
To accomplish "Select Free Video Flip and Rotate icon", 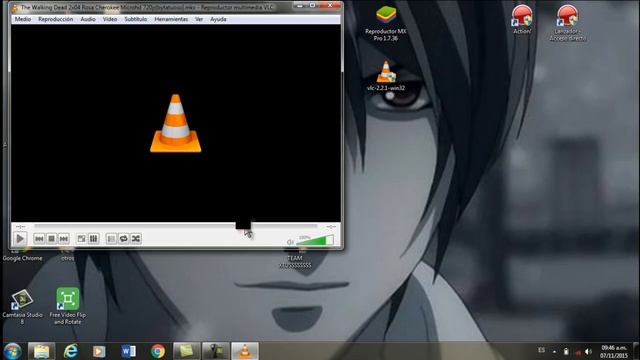I will [67, 306].
